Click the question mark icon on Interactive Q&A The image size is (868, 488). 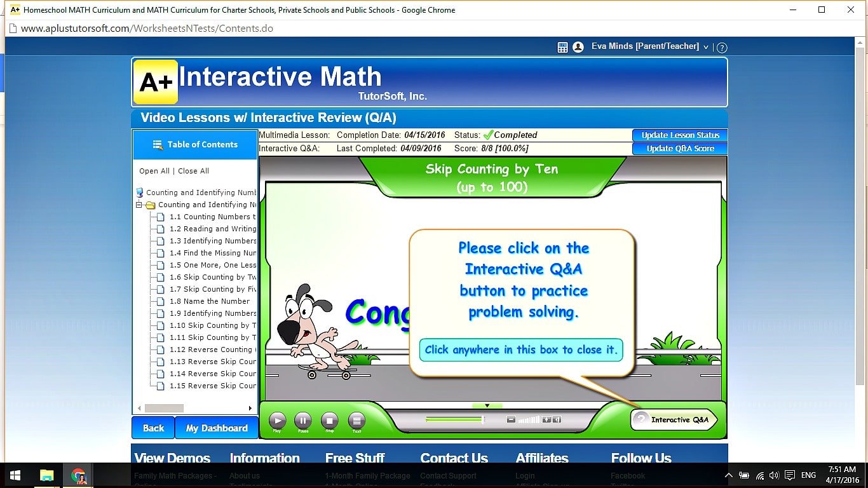641,419
